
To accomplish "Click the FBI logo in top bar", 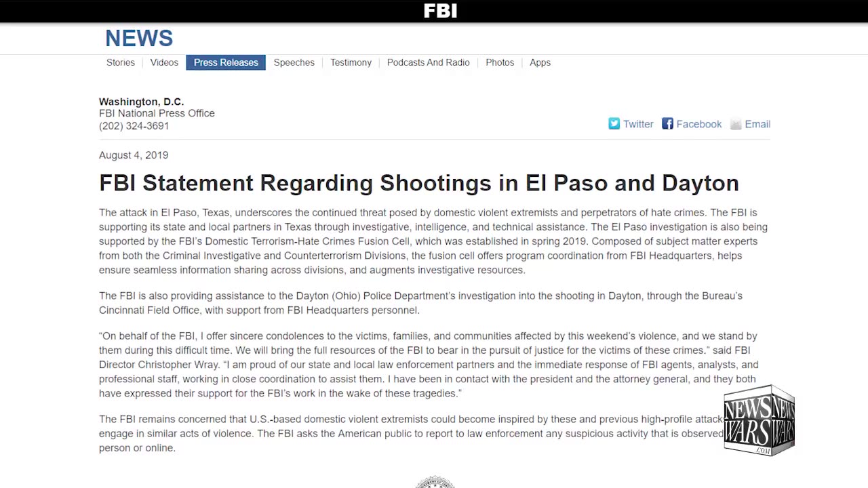I will 440,11.
